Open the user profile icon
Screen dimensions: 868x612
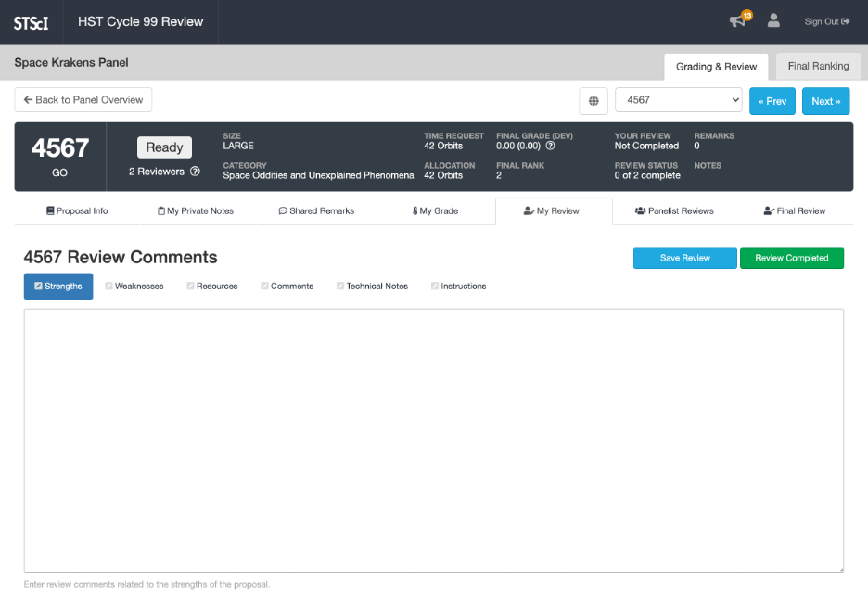point(773,21)
